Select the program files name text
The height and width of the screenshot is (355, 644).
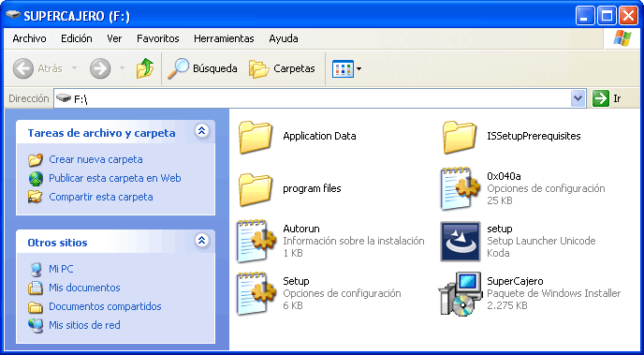coord(312,189)
